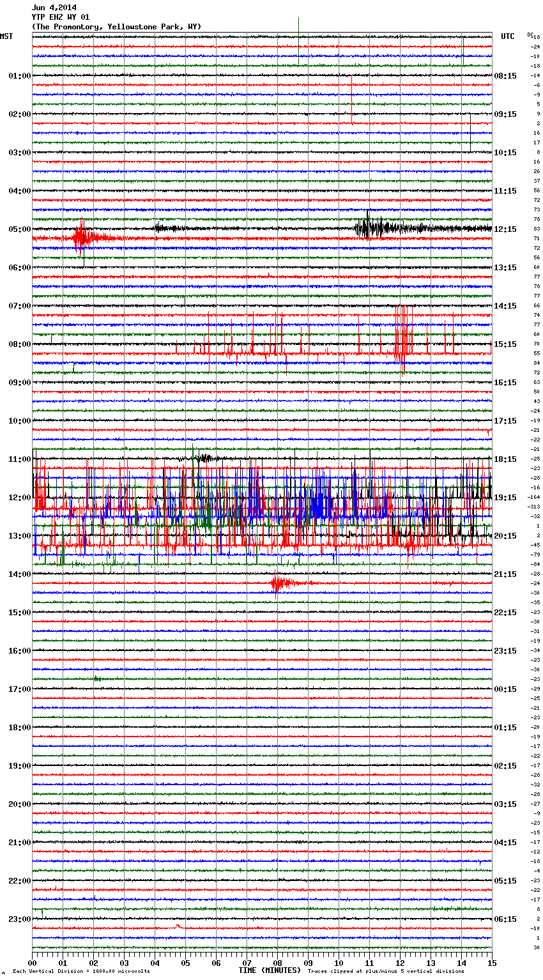Click the TIME (MINUTES) axis title
The height and width of the screenshot is (980, 543).
[270, 970]
